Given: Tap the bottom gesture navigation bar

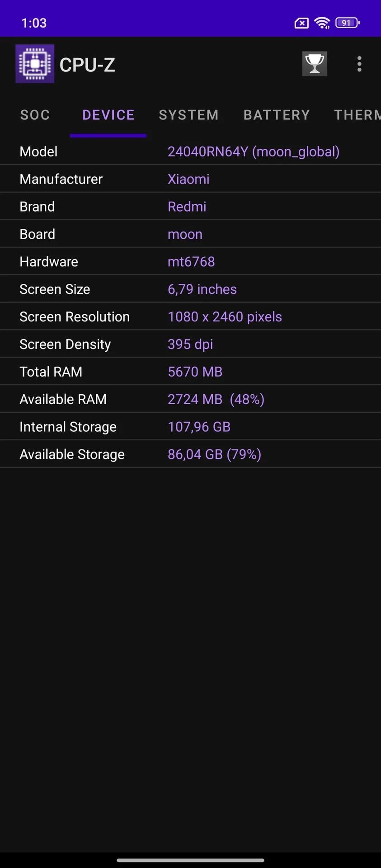Looking at the screenshot, I should coord(190,858).
